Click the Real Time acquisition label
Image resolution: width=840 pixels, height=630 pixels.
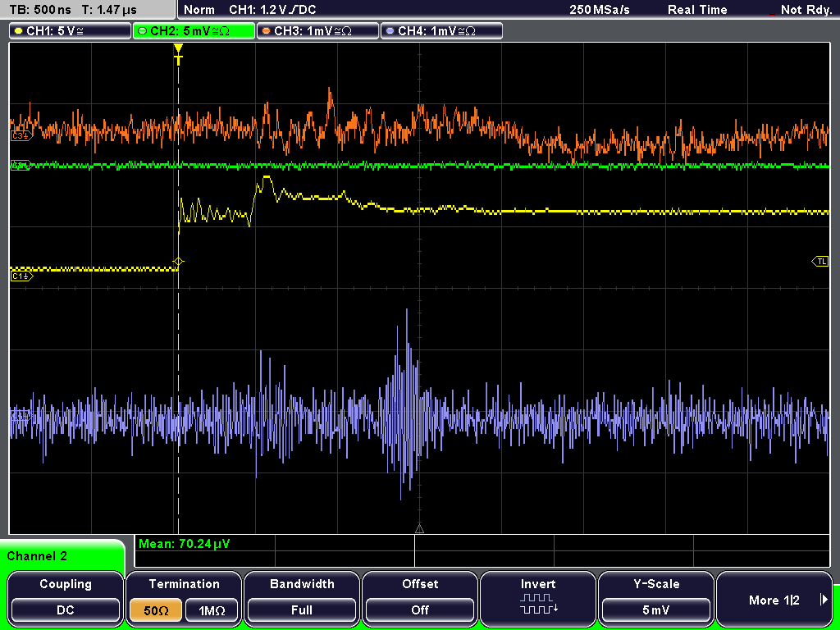click(x=697, y=10)
